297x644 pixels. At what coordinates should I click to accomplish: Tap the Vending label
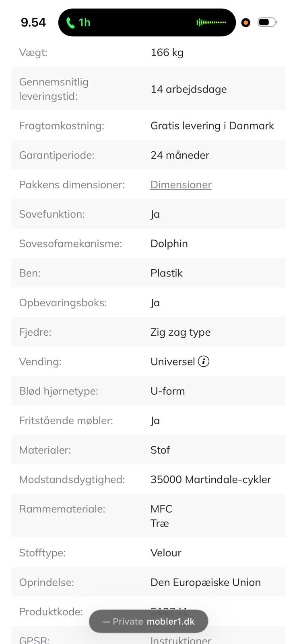coord(40,361)
